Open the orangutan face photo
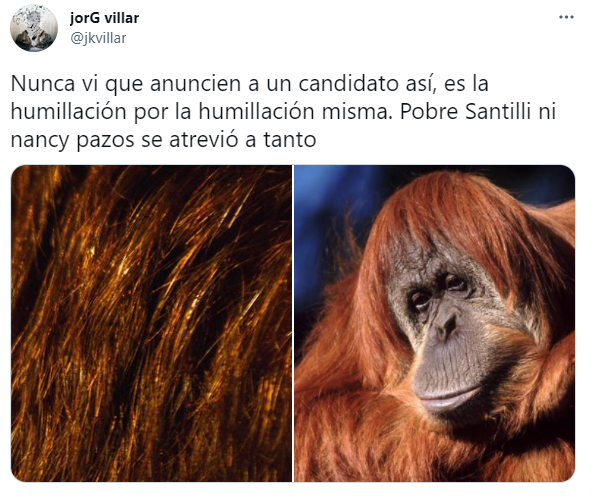 [435, 323]
